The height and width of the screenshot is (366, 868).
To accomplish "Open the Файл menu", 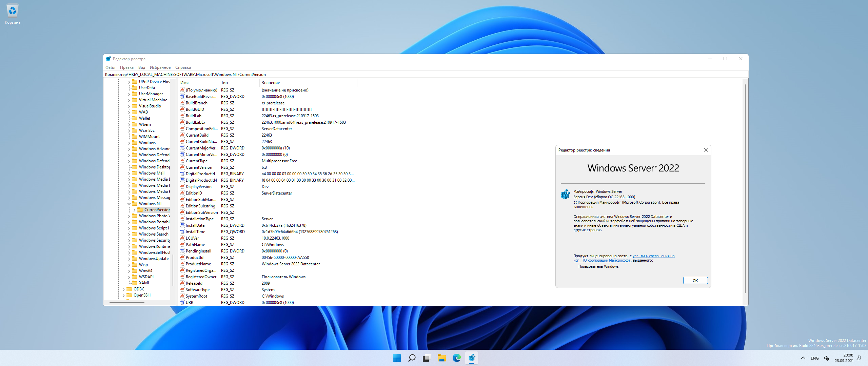I will (110, 67).
